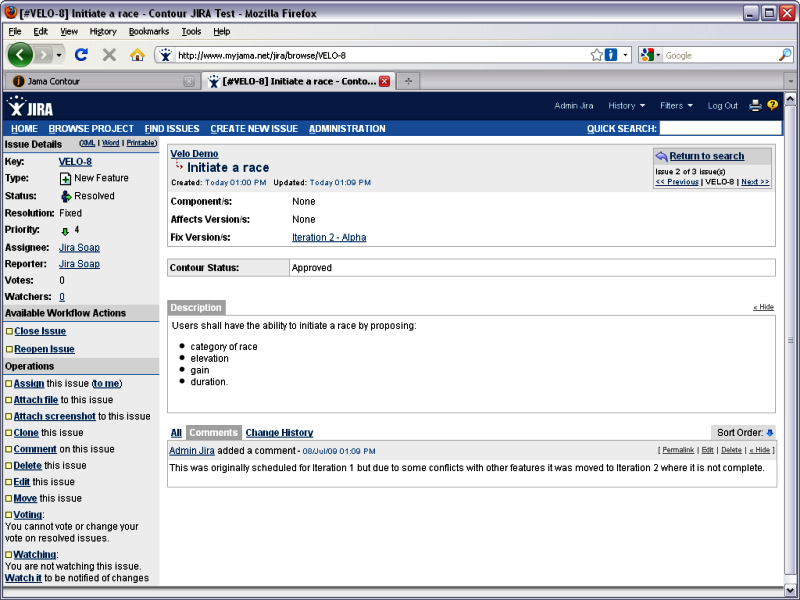Click Log Out in header
This screenshot has width=800, height=600.
(x=722, y=106)
